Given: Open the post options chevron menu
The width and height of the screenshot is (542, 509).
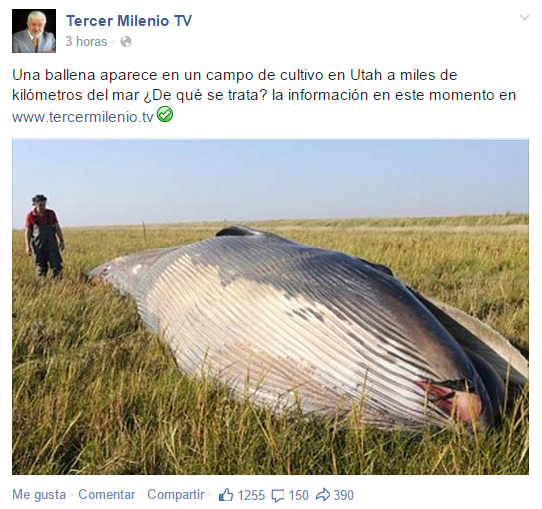Looking at the screenshot, I should point(524,17).
